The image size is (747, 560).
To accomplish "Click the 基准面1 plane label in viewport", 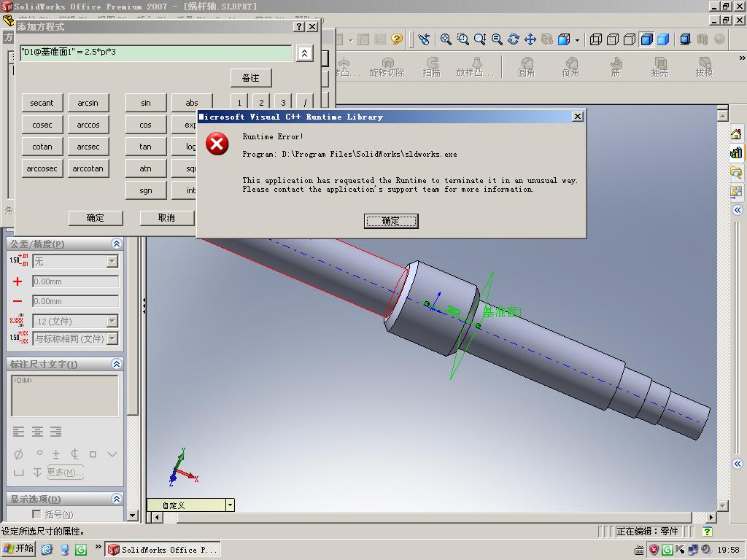I will tap(503, 312).
